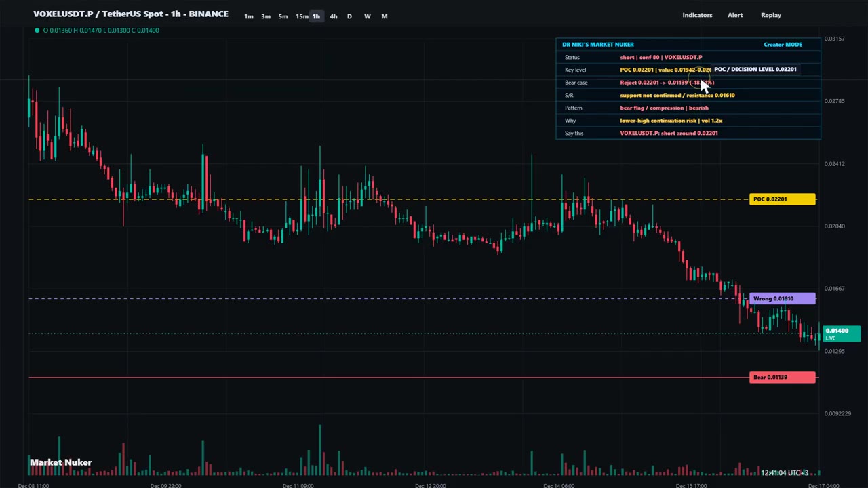Click the 'POC / DECISION LEVEL 0.02201' tooltip
The width and height of the screenshot is (868, 488).
tap(755, 69)
